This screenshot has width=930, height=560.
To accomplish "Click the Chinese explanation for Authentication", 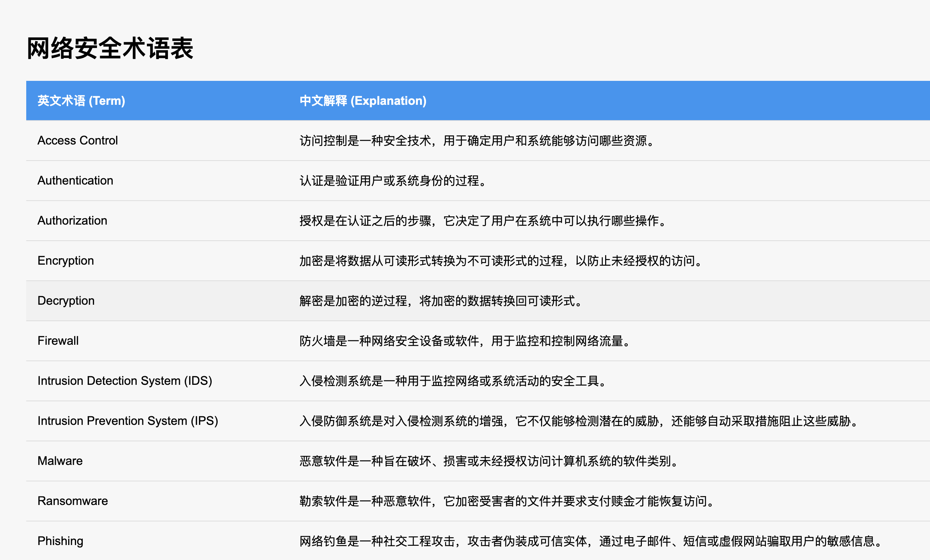I will coord(393,181).
